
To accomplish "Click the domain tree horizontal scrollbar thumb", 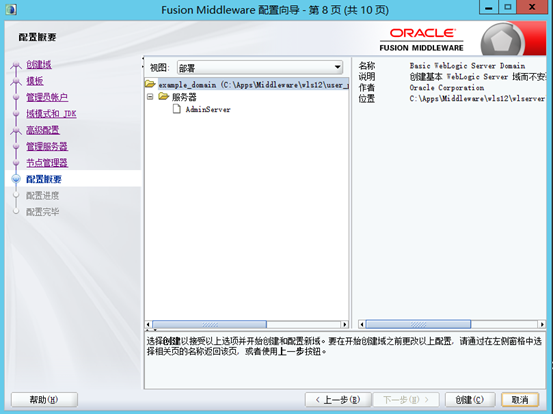I will coord(209,324).
